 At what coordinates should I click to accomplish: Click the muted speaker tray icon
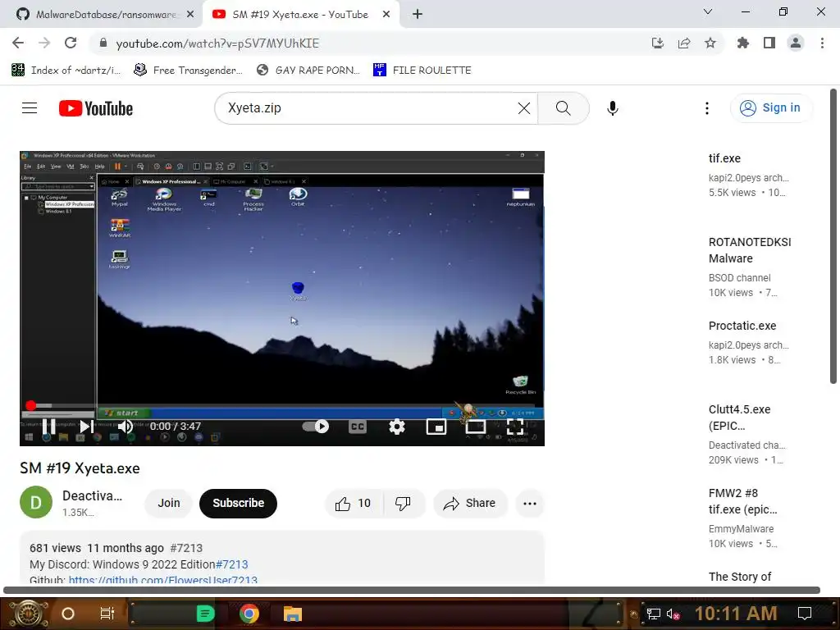(x=673, y=614)
